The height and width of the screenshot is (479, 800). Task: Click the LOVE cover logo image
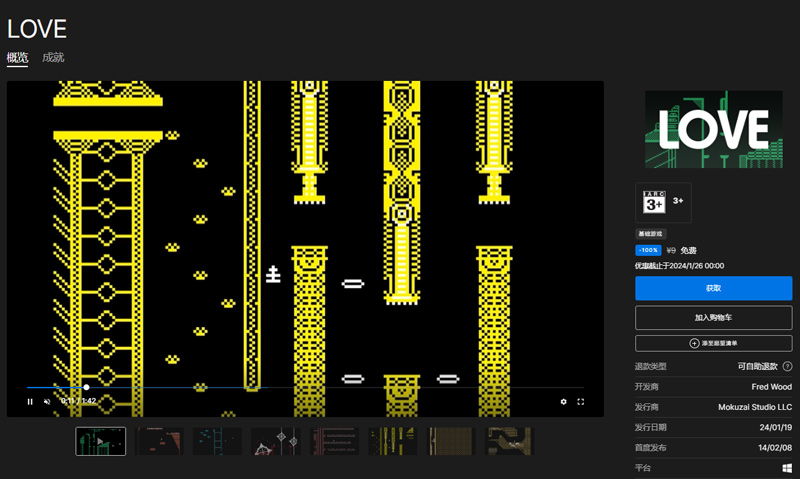coord(714,130)
